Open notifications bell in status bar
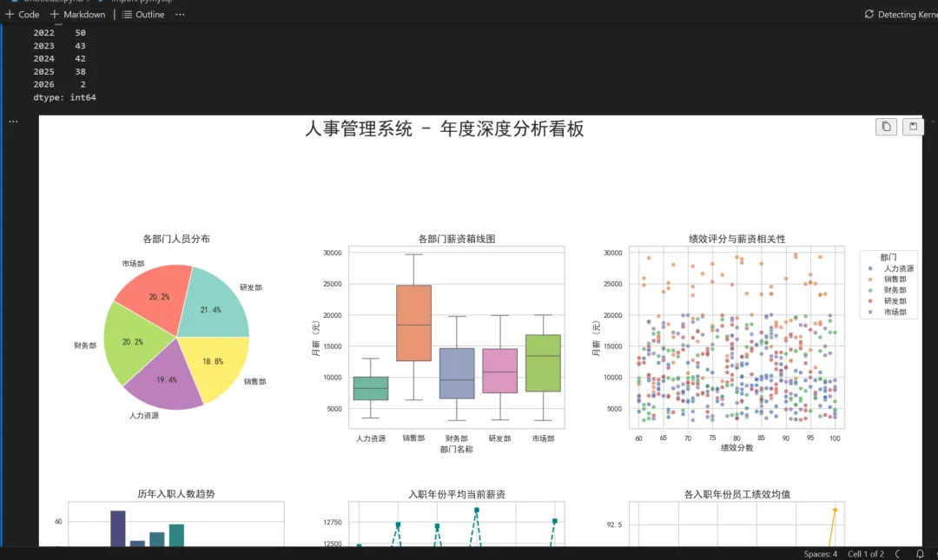Screen dimensions: 938x560 pyautogui.click(x=920, y=554)
